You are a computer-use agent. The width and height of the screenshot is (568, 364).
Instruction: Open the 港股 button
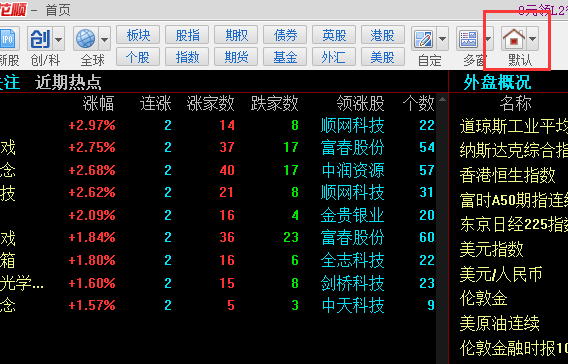pyautogui.click(x=383, y=35)
